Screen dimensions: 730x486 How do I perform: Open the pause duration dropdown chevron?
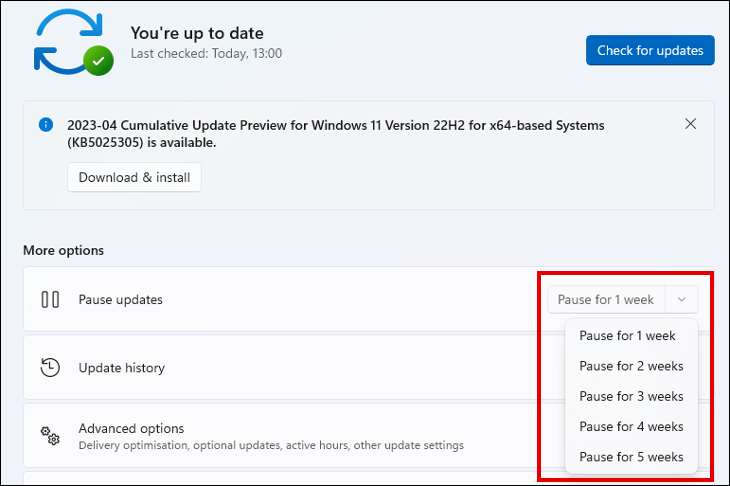click(x=682, y=299)
